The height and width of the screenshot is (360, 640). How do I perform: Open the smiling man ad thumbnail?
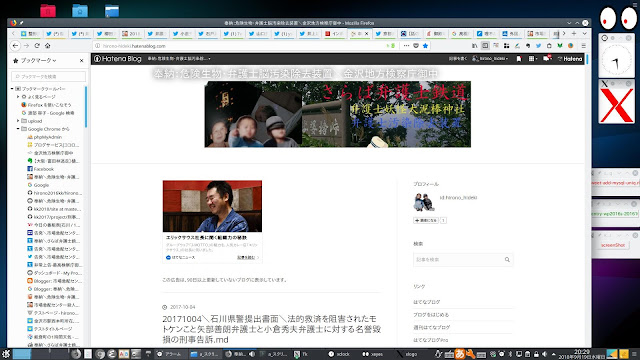point(212,206)
